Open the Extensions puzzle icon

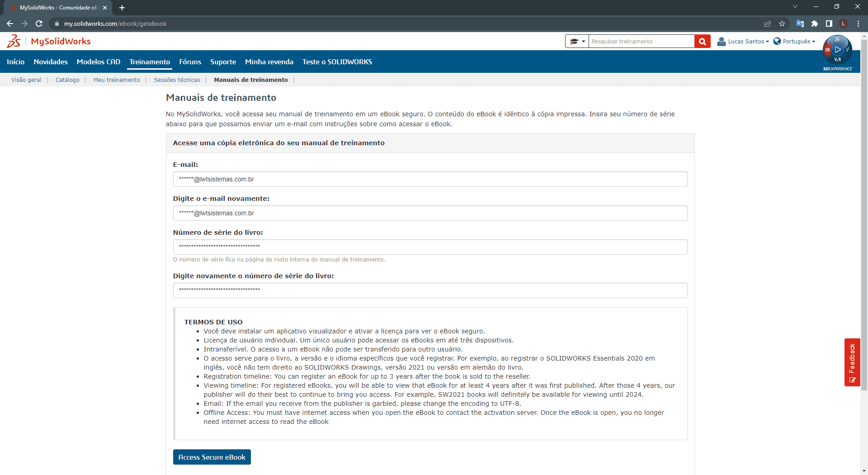pyautogui.click(x=815, y=24)
